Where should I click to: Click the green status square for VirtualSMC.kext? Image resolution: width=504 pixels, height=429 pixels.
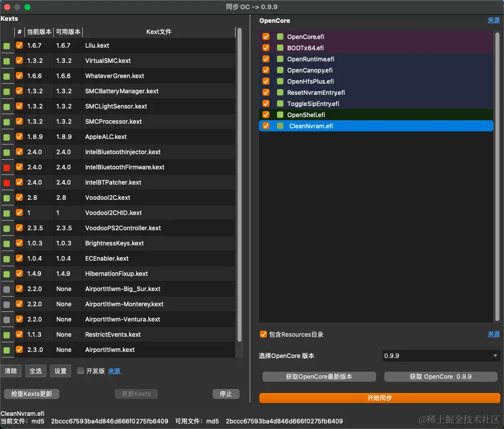point(7,61)
